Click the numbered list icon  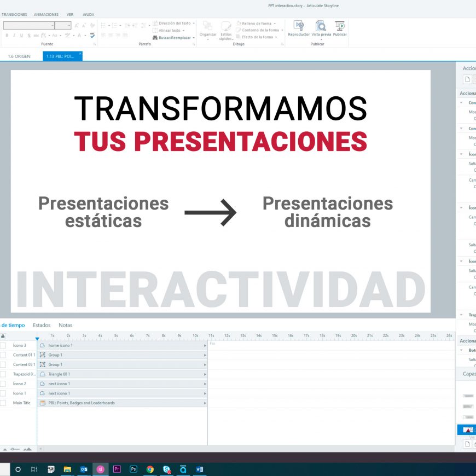114,26
